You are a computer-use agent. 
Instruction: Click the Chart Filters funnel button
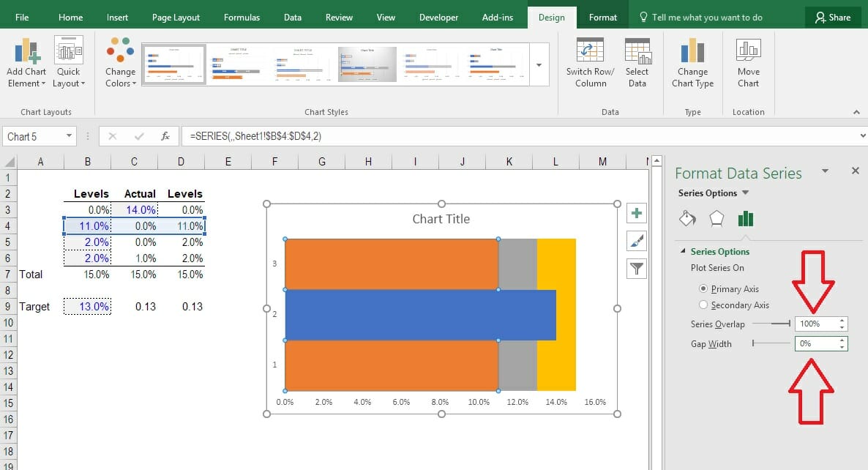tap(637, 269)
